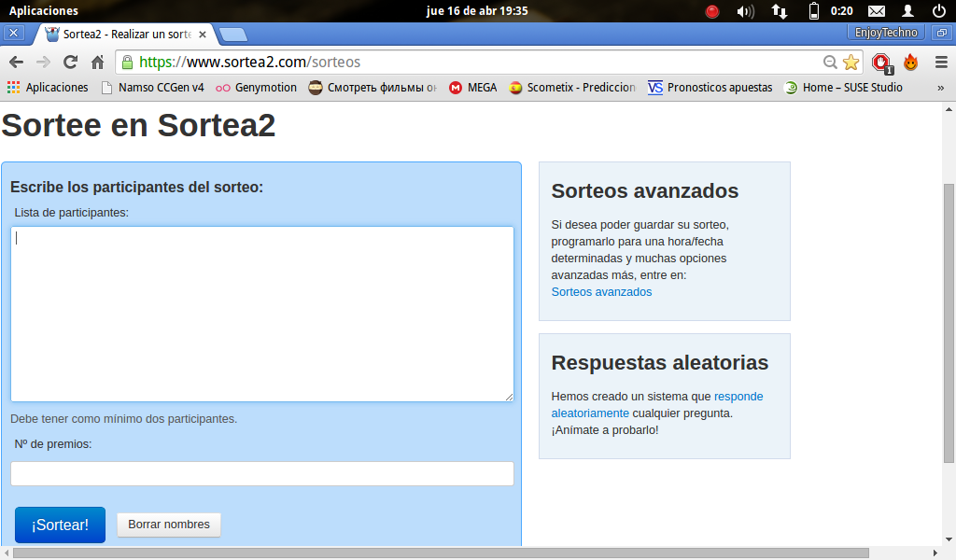This screenshot has width=956, height=560.
Task: Click the volume speaker icon in the tray
Action: click(x=747, y=10)
